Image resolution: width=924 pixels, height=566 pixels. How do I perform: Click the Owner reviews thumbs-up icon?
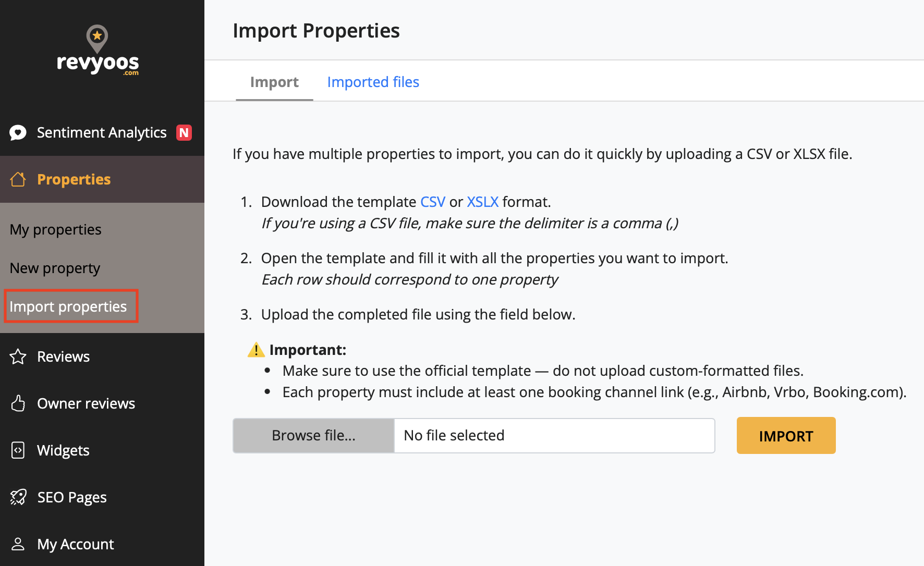coord(18,403)
